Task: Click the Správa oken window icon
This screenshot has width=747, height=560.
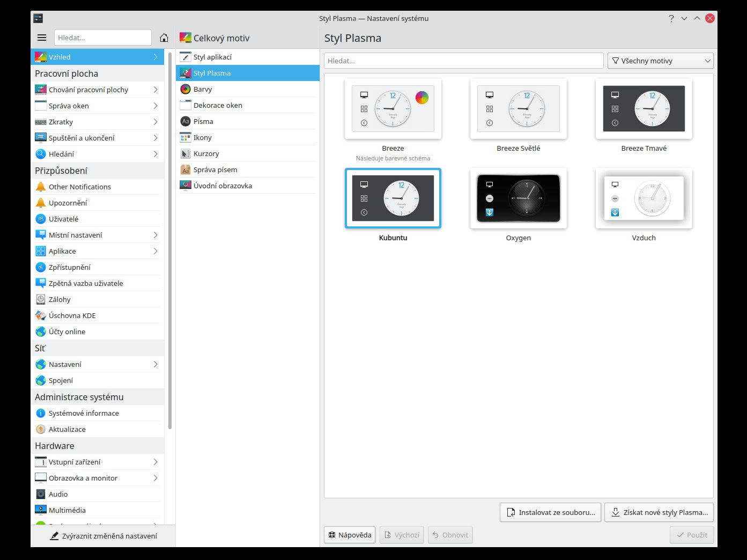Action: [41, 106]
